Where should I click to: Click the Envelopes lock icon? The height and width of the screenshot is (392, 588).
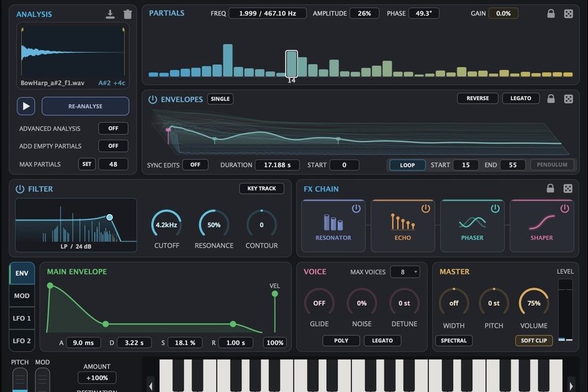tap(550, 99)
